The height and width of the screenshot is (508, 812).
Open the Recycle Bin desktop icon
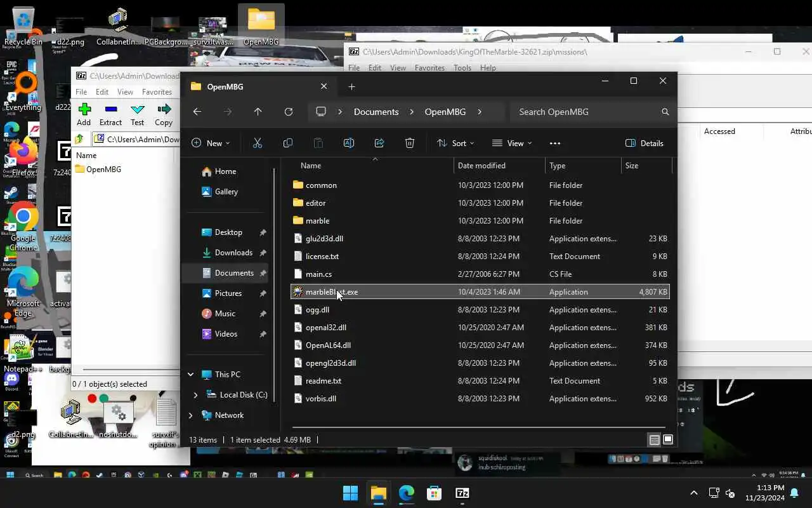23,27
